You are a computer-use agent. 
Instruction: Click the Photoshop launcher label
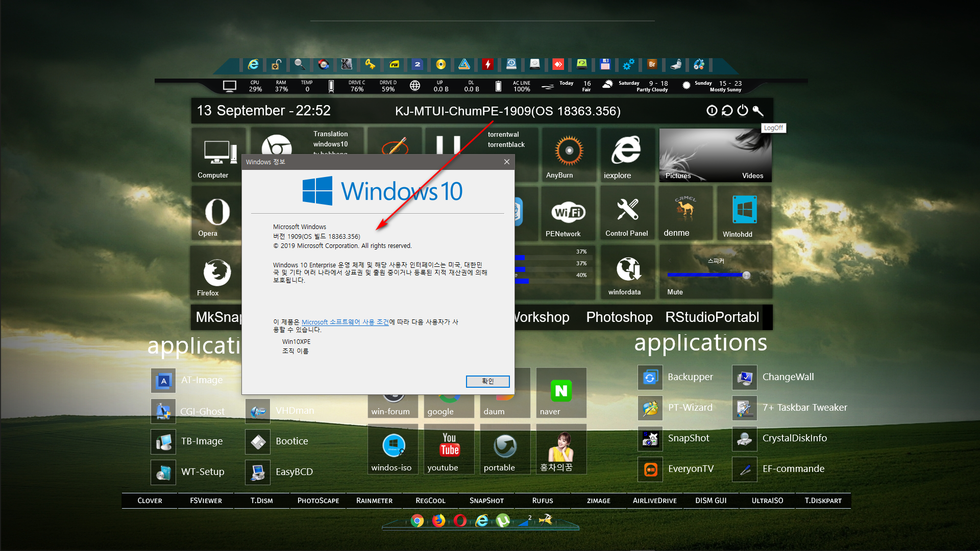click(619, 317)
